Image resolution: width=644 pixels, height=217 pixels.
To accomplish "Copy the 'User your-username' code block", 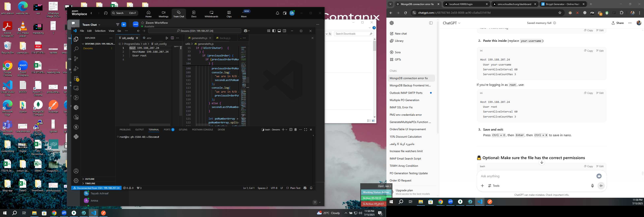I will 588,51.
